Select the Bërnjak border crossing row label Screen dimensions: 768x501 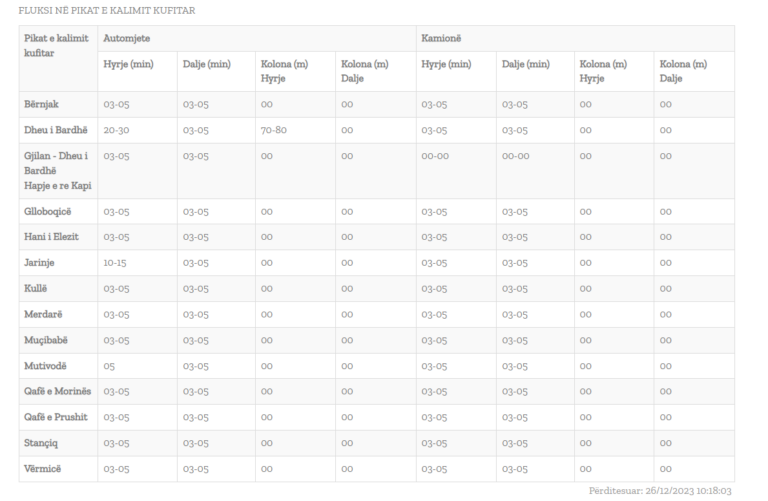[44, 103]
